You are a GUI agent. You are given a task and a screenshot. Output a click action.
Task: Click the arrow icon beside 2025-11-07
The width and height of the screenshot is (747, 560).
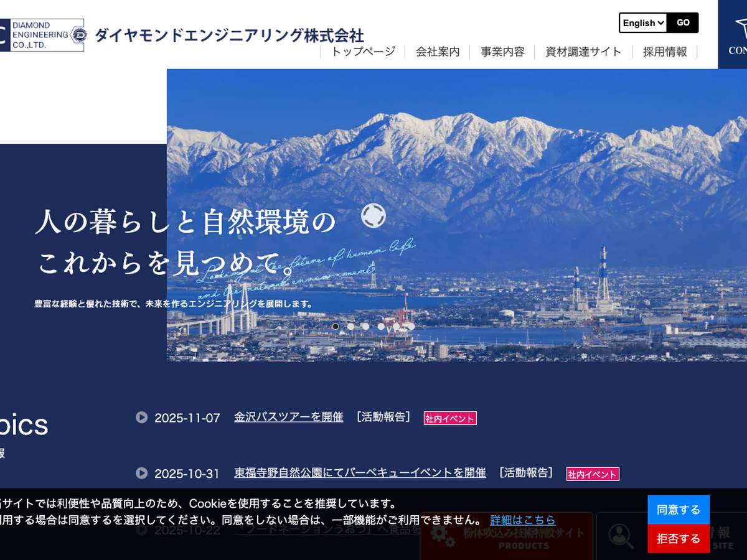142,418
